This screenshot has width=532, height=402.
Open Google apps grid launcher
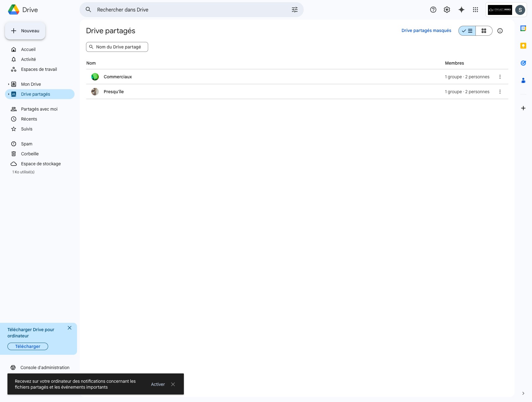tap(475, 10)
